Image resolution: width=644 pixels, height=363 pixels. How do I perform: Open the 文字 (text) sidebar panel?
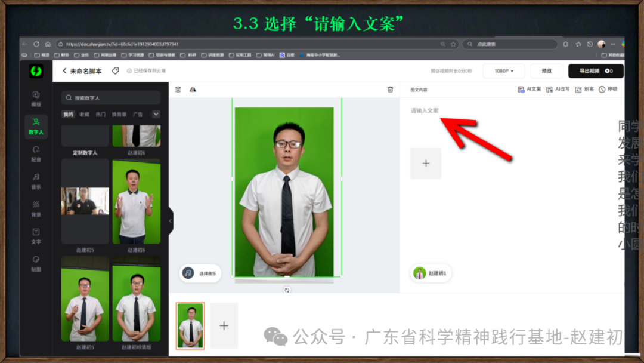tap(36, 236)
